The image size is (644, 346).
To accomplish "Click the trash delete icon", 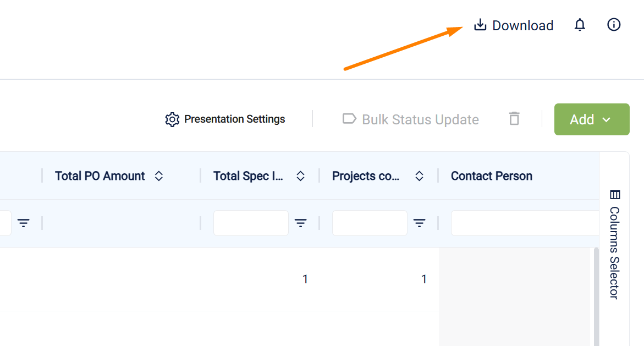I will [514, 119].
